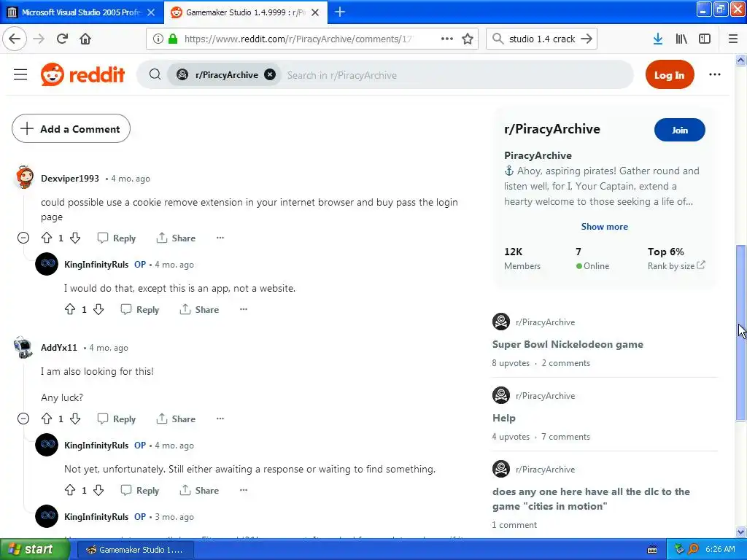This screenshot has height=560, width=747.
Task: Open page actions three-dot menu in address bar
Action: (x=447, y=39)
